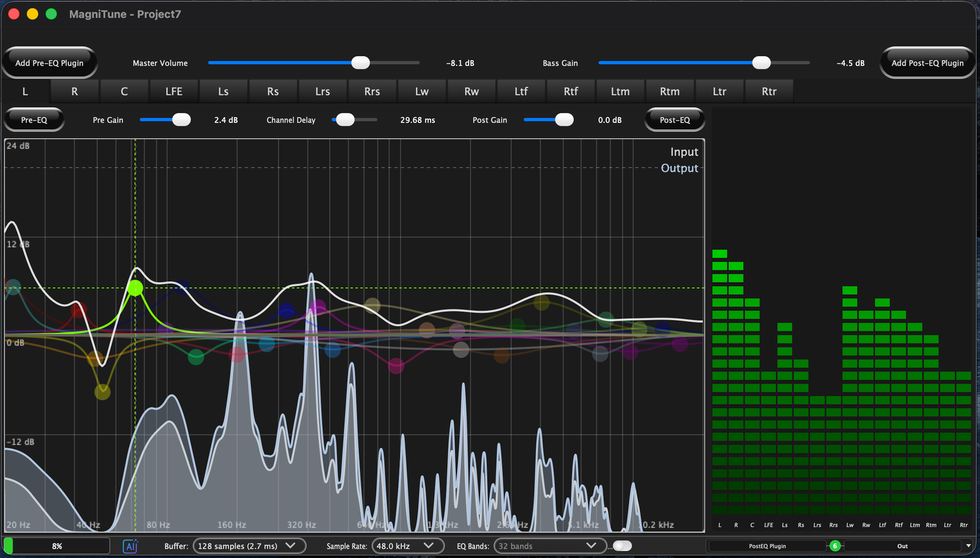Click the Add Post-EQ Plugin button
The width and height of the screenshot is (980, 558).
coord(927,62)
